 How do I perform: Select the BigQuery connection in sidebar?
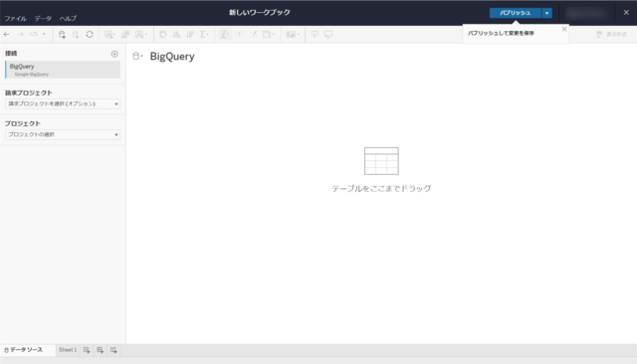(x=63, y=70)
